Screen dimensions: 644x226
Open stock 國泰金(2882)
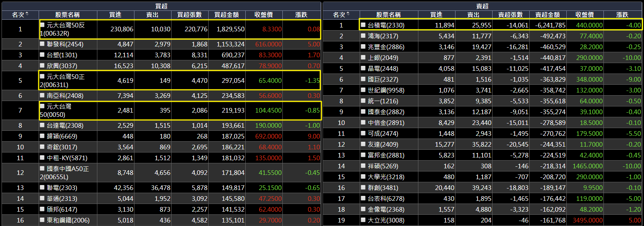[x=386, y=112]
